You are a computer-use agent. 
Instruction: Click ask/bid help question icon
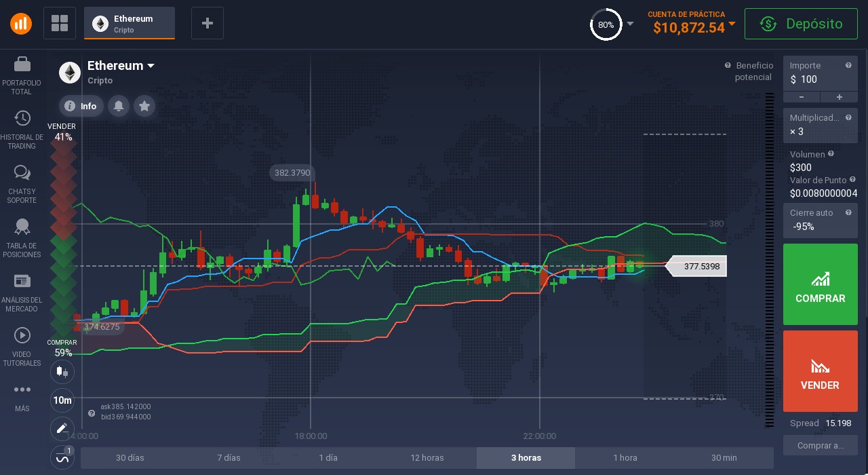point(92,413)
